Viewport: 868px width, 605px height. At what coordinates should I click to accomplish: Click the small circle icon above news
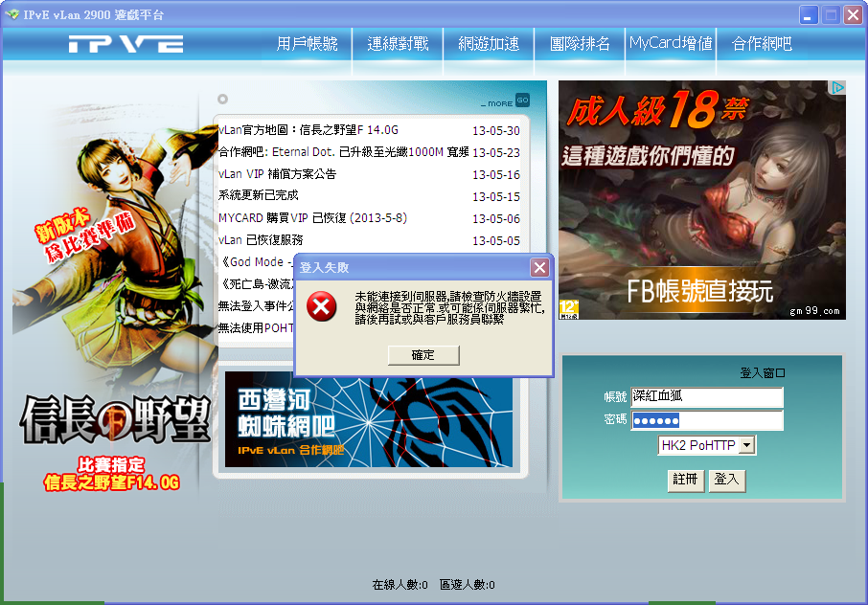(222, 99)
